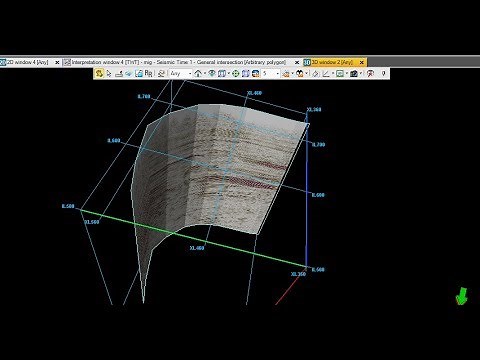Click the pencil eraser toolbar icon
This screenshot has height=360, width=480.
point(315,73)
